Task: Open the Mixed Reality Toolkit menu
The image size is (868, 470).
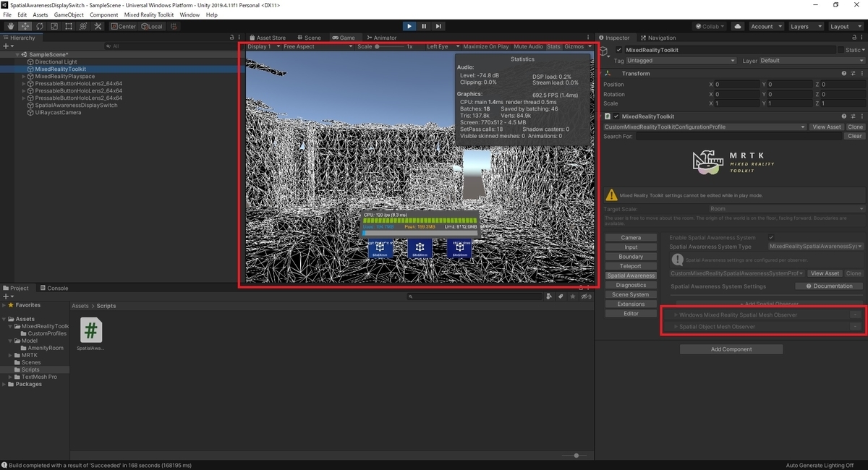Action: (x=149, y=14)
